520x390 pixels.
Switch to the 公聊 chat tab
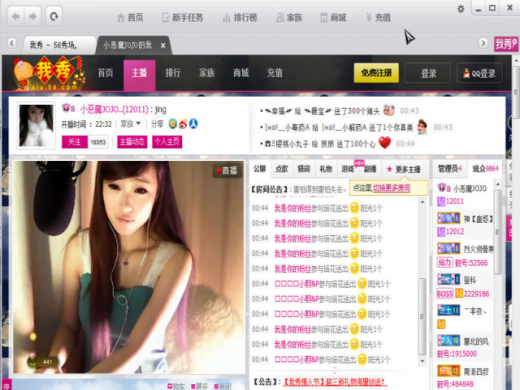tap(260, 169)
